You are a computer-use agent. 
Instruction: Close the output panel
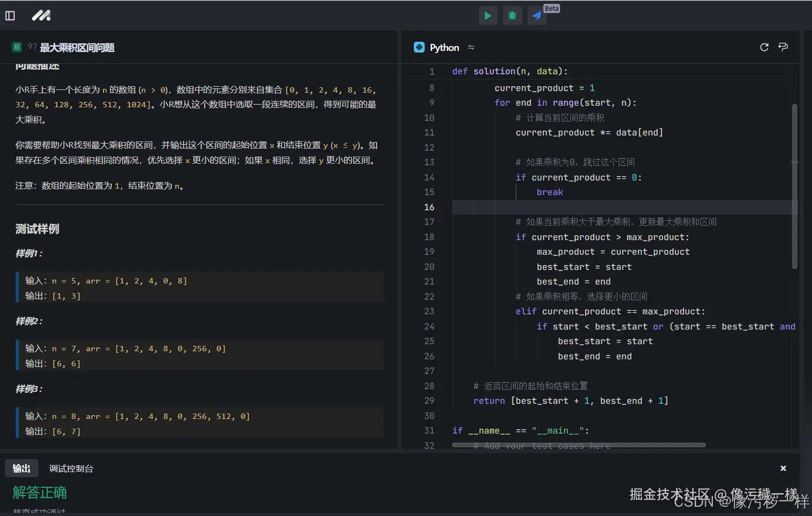click(783, 468)
